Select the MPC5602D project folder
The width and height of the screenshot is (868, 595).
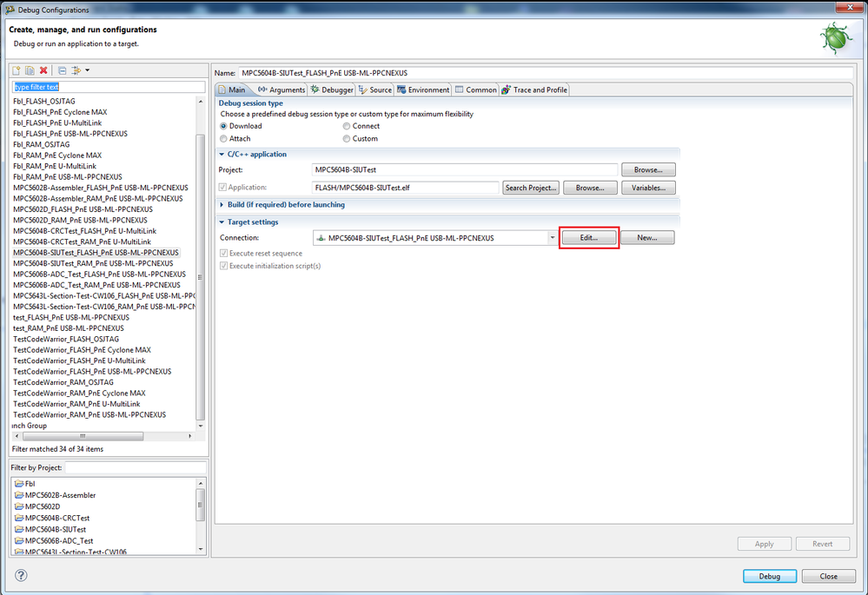[37, 506]
